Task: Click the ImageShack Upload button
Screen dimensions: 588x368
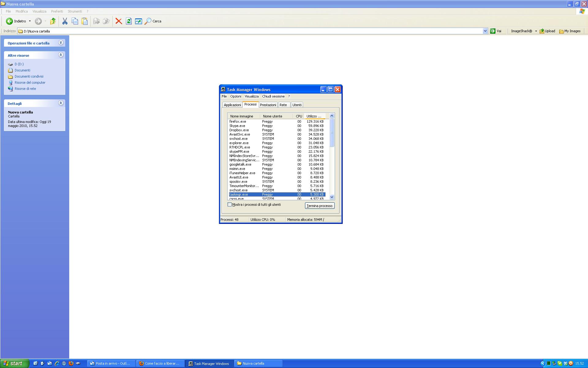Action: (547, 31)
